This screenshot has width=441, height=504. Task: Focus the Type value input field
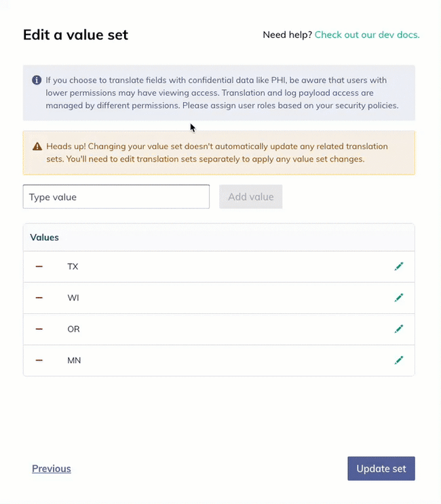(x=116, y=197)
